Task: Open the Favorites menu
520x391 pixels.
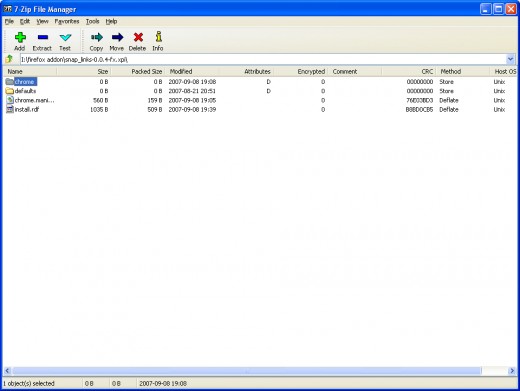Action: 67,21
